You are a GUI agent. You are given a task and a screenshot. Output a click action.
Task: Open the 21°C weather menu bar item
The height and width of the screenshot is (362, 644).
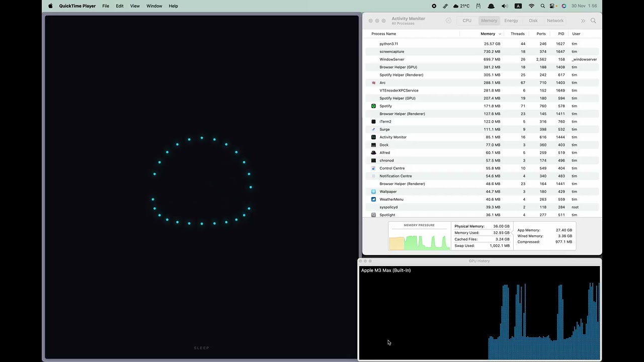click(461, 6)
